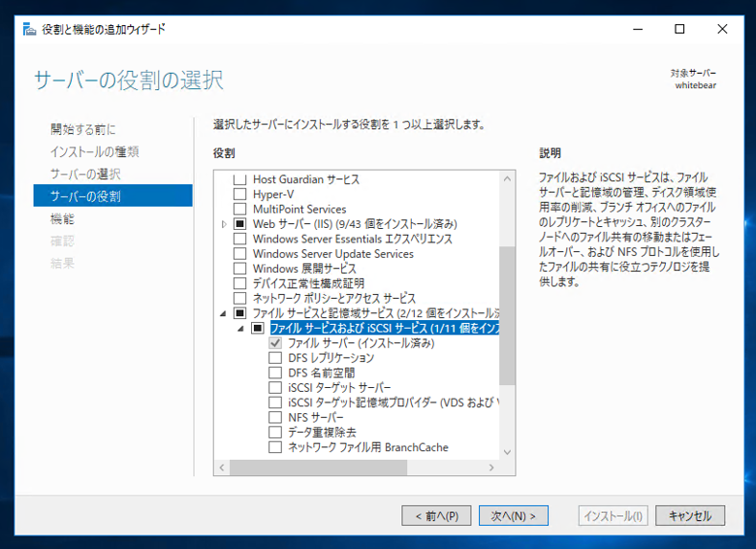Click the horizontal scrollbar right arrow
Image resolution: width=756 pixels, height=549 pixels.
[491, 468]
